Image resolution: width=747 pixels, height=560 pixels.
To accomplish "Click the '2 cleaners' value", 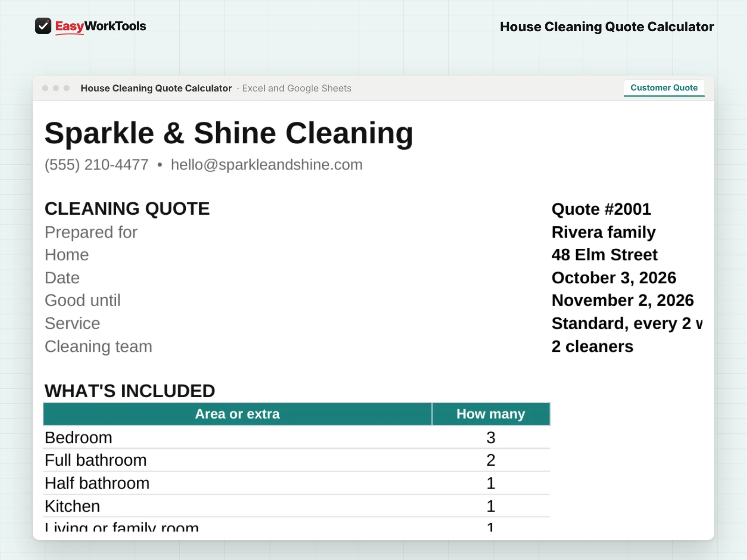I will coord(592,347).
